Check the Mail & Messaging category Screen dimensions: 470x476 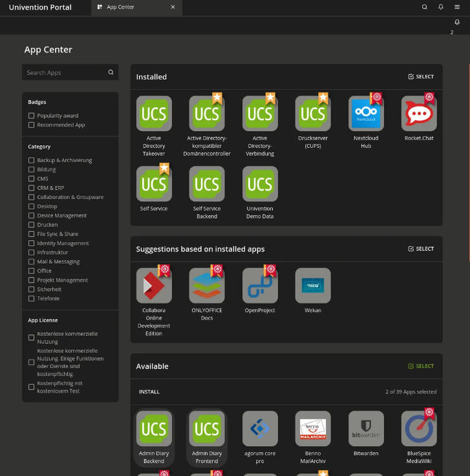[x=31, y=262]
